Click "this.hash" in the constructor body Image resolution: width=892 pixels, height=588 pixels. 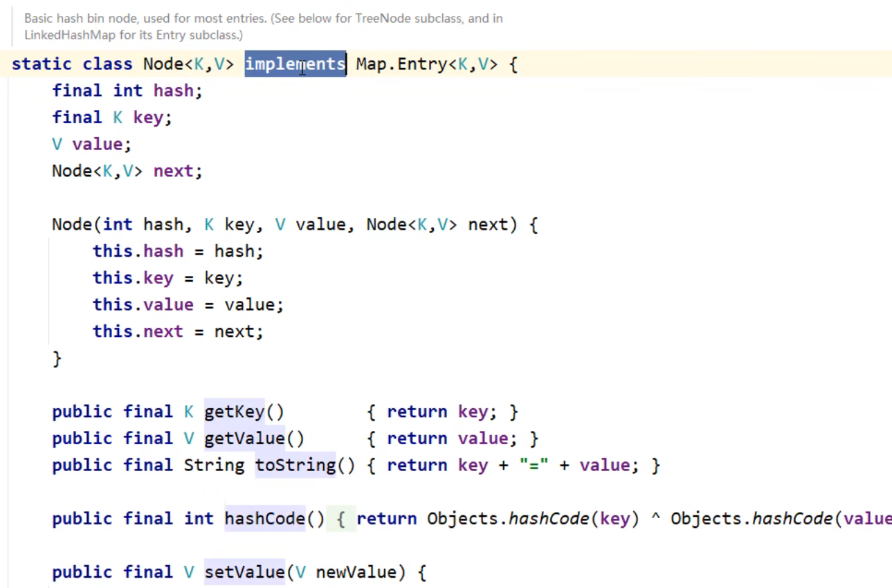pos(138,251)
